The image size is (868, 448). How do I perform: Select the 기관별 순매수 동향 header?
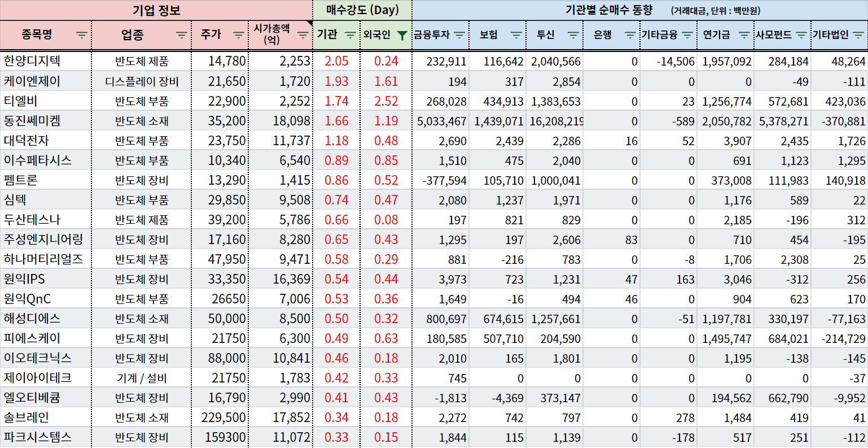point(640,10)
